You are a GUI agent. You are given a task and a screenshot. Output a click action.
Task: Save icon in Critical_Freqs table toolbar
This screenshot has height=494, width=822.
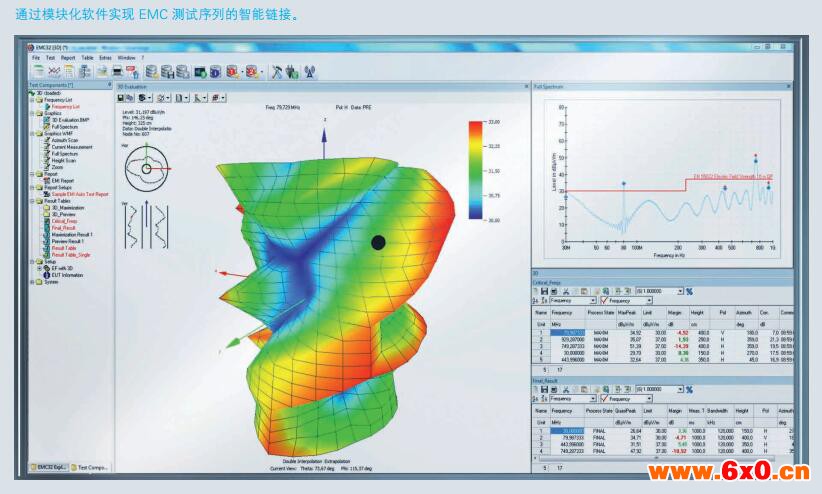[x=544, y=292]
